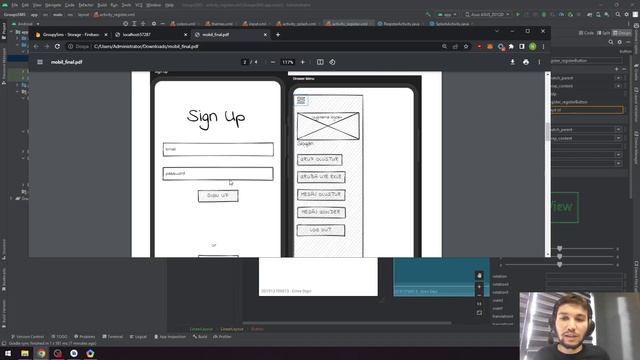
Task: Open the RegisterActivity.java editor tab
Action: [398, 24]
